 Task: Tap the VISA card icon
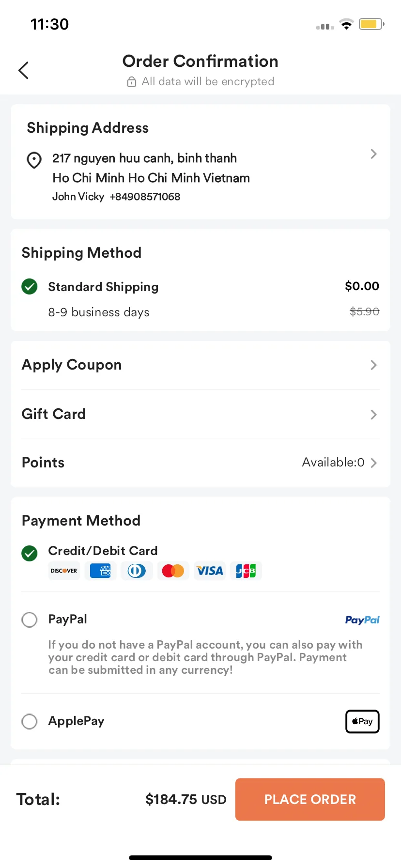click(210, 571)
